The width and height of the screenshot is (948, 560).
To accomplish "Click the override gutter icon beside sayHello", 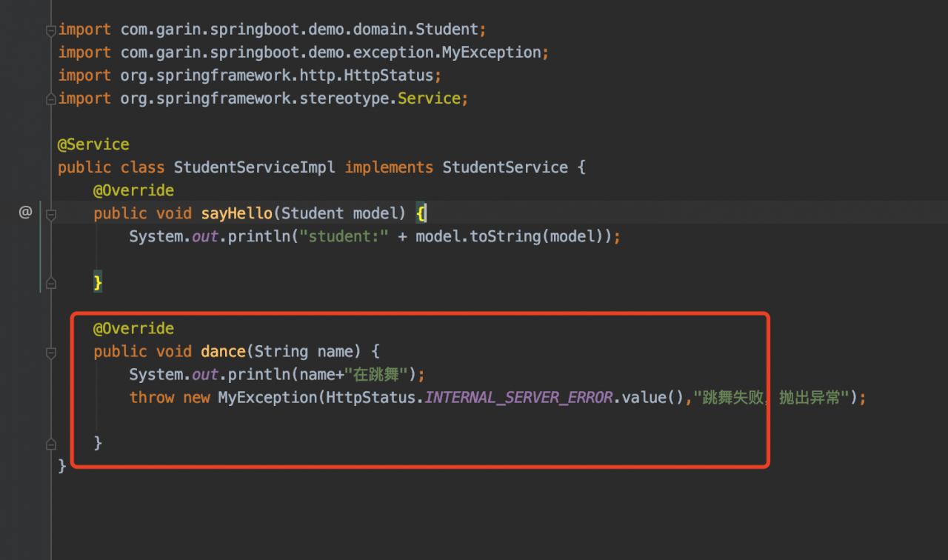I will [25, 213].
